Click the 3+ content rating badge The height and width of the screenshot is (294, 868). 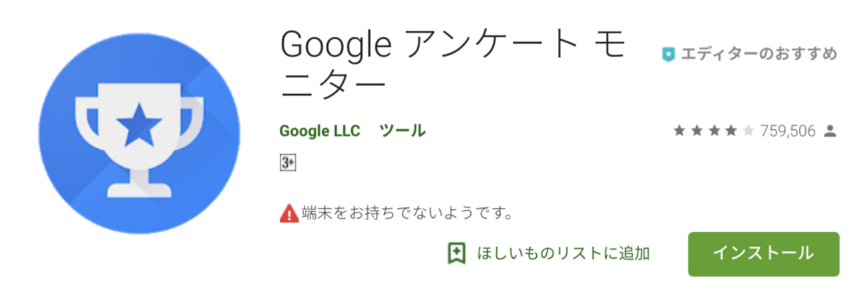click(288, 163)
